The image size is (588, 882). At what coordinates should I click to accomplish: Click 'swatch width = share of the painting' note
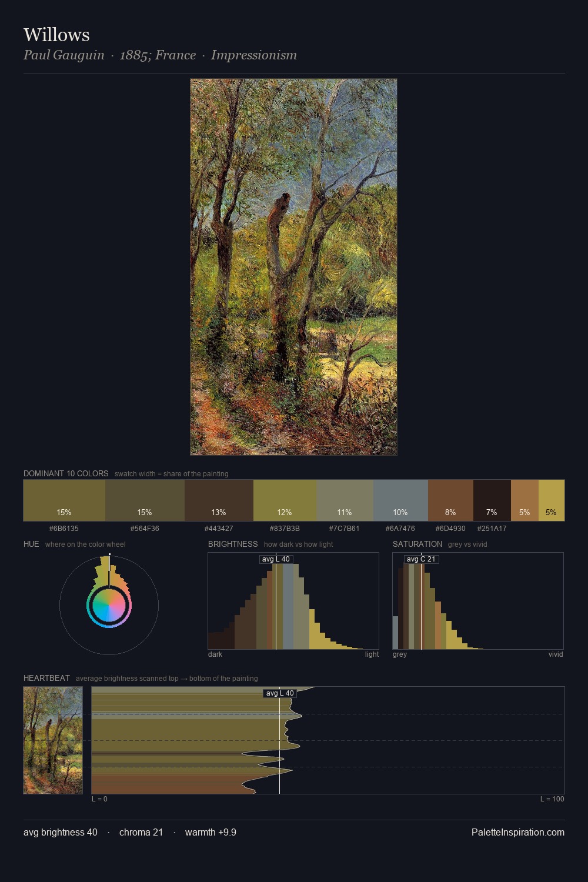[x=172, y=474]
